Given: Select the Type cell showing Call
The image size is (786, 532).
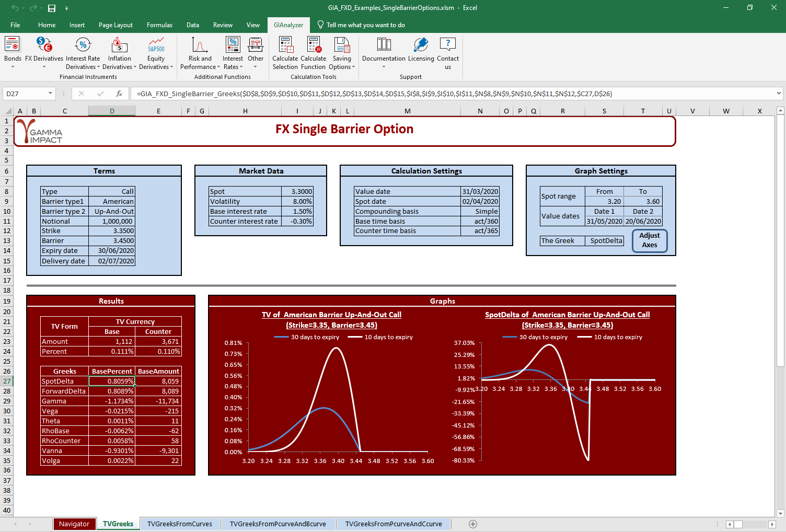Looking at the screenshot, I should click(112, 191).
